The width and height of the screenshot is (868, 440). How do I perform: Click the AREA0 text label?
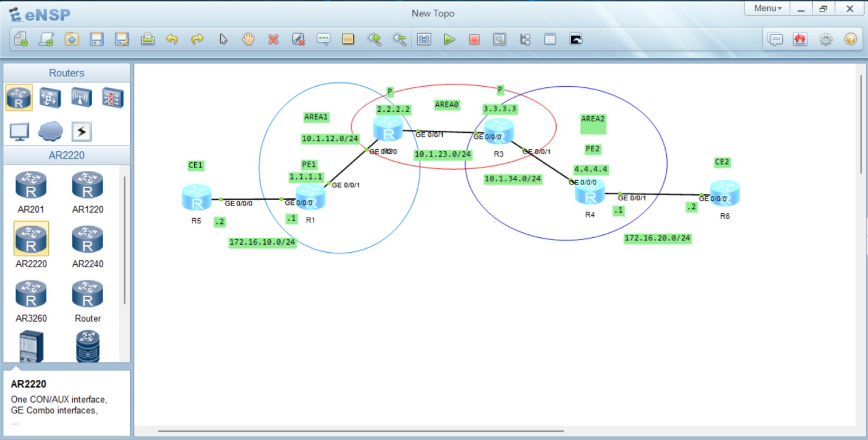point(446,105)
